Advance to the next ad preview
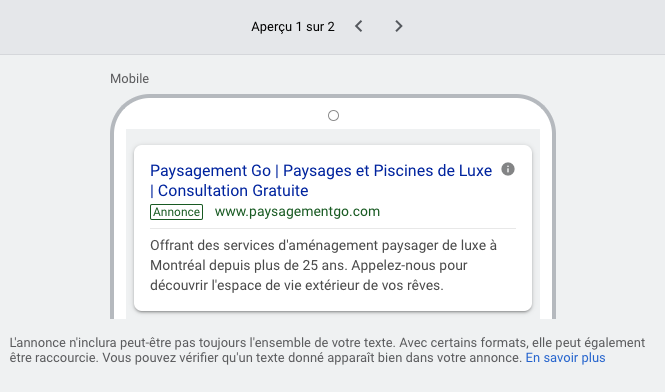 (398, 26)
